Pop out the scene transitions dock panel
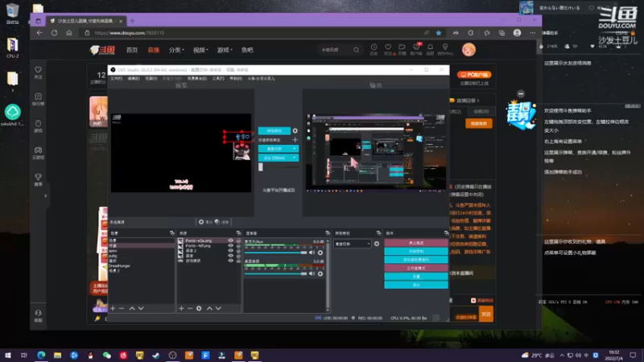Screen dimensions: 644x362 [378, 233]
